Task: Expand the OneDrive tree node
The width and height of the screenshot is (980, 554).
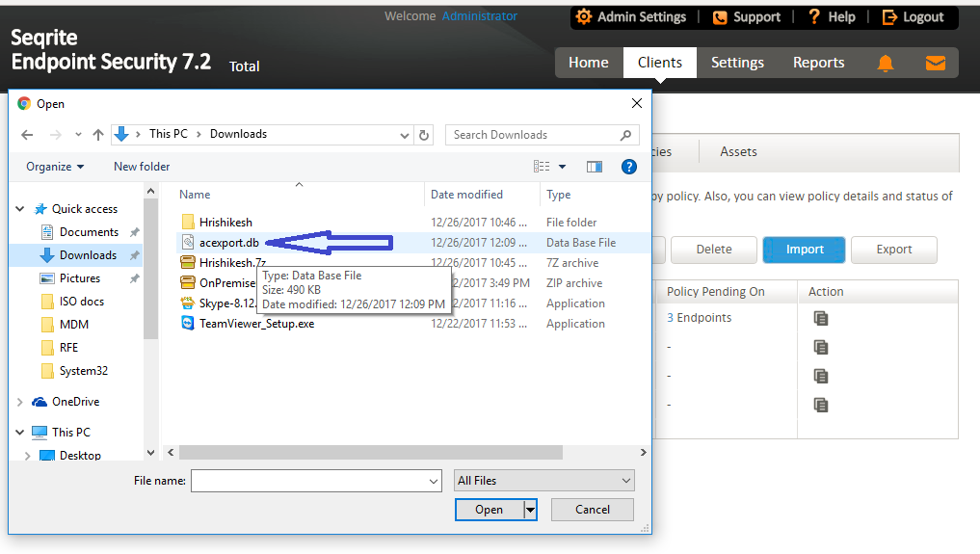Action: pyautogui.click(x=20, y=402)
